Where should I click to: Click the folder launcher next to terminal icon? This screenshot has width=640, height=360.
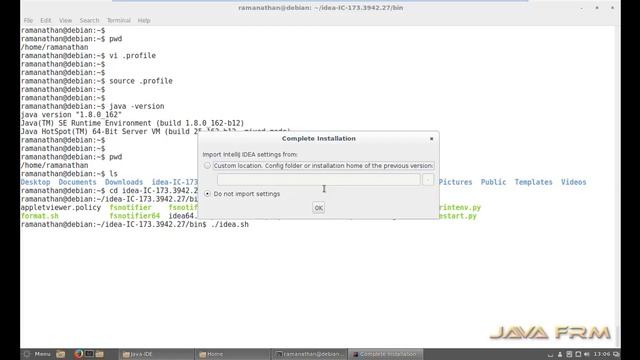[x=99, y=354]
